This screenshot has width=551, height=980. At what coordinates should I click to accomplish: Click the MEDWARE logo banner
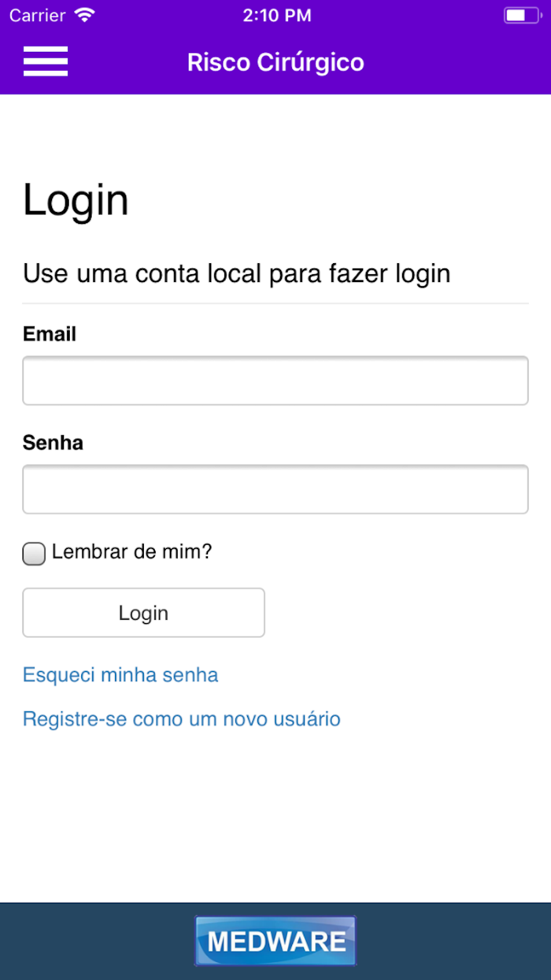[x=275, y=941]
